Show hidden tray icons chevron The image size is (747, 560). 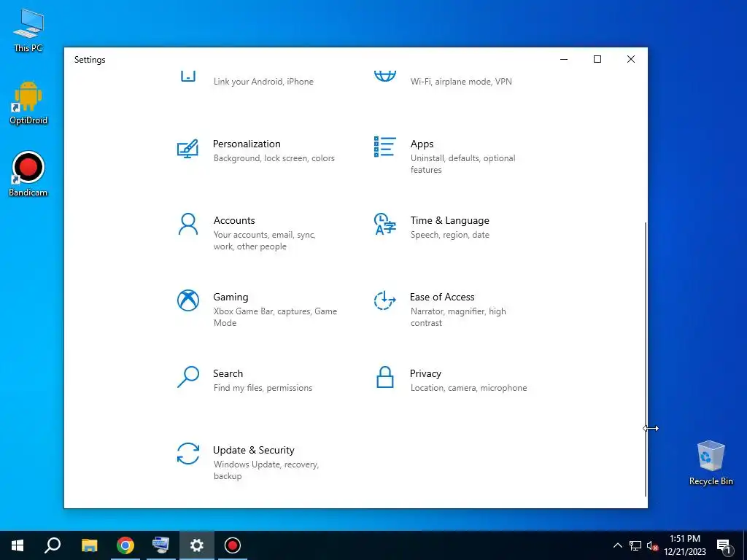click(x=617, y=545)
